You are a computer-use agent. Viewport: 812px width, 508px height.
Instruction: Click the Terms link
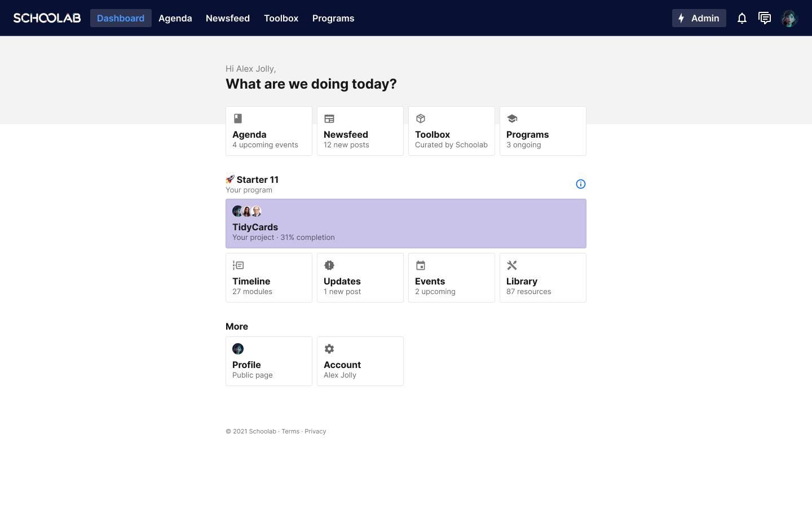(290, 431)
